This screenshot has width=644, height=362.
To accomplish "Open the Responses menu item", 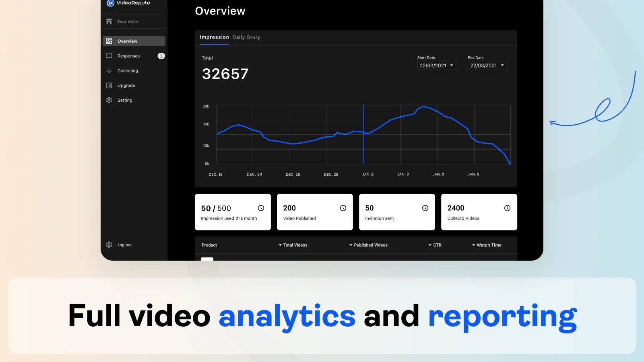I will pyautogui.click(x=129, y=56).
